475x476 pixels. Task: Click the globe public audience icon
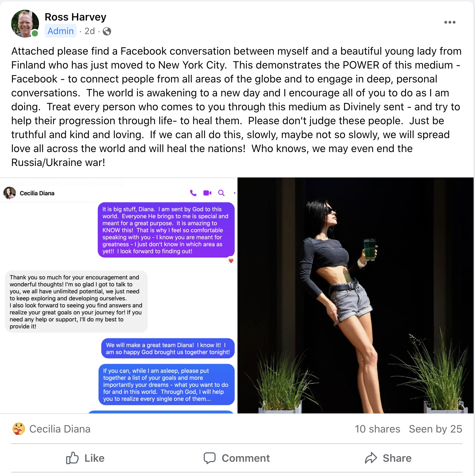[x=107, y=31]
